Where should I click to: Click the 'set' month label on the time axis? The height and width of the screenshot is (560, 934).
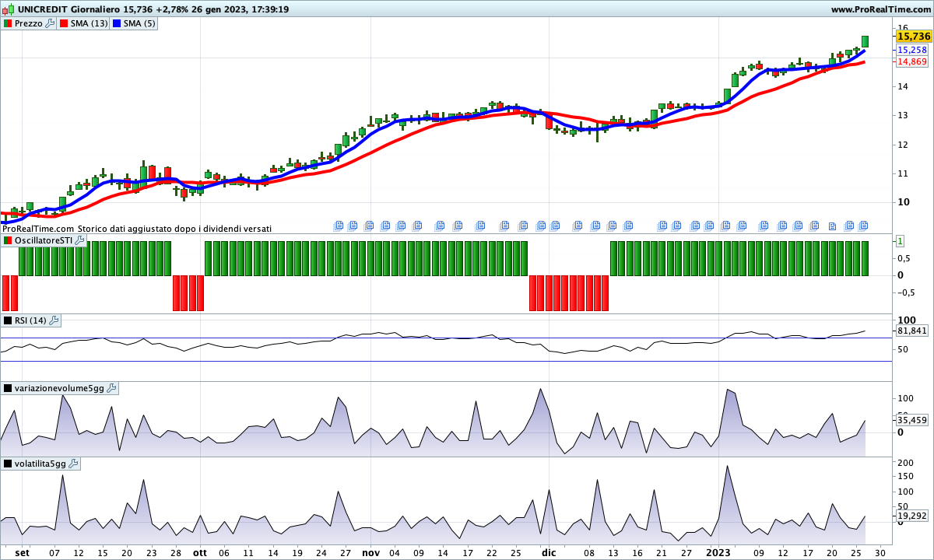22,553
